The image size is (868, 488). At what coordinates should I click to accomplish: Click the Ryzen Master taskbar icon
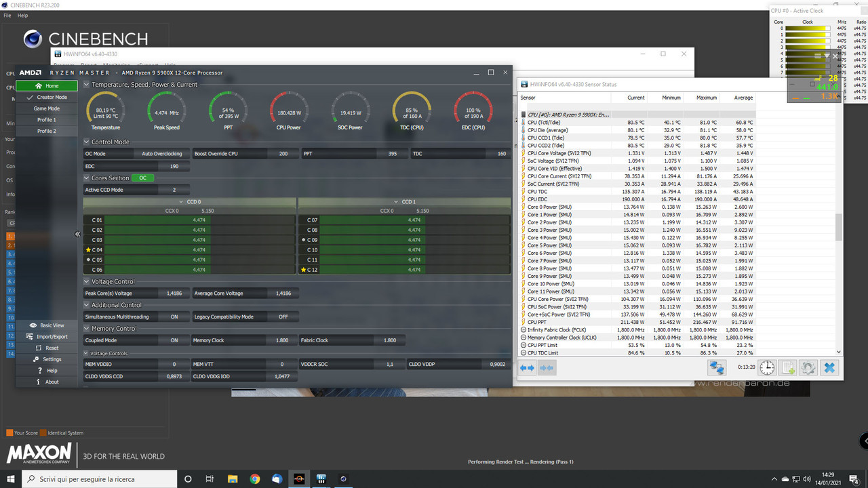tap(298, 479)
